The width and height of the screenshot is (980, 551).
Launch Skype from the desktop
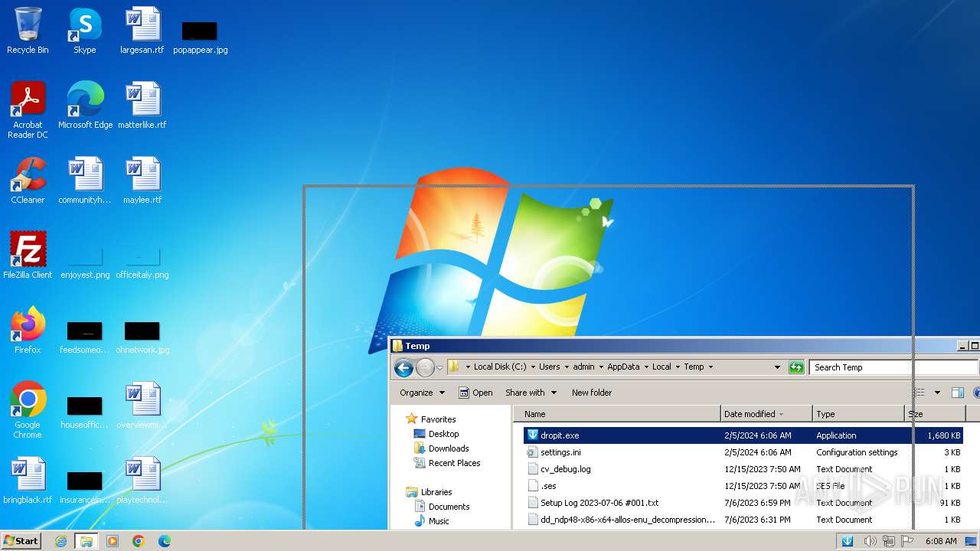85,31
